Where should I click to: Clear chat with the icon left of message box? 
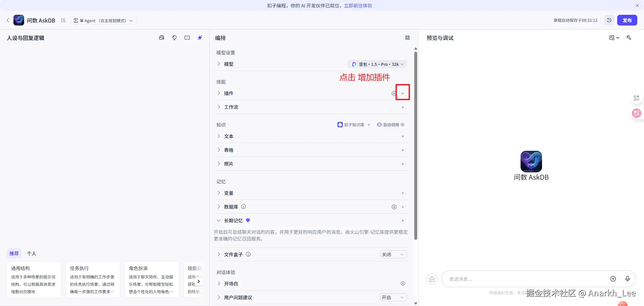click(x=432, y=279)
